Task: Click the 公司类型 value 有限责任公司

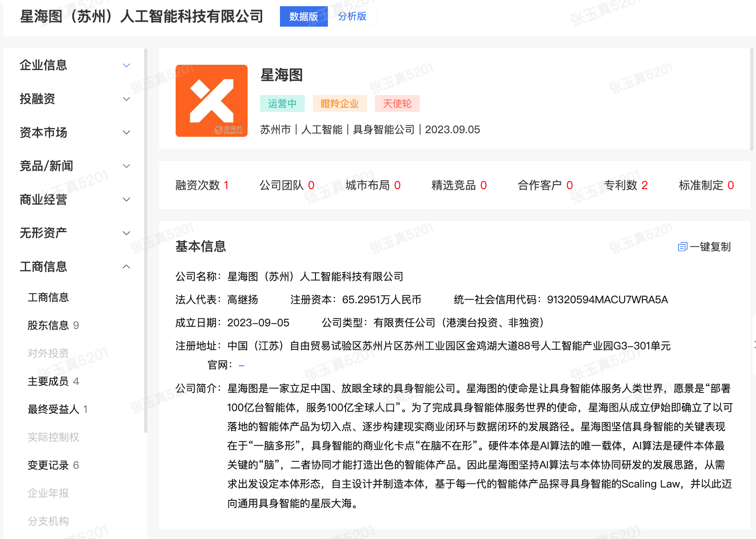Action: [459, 323]
